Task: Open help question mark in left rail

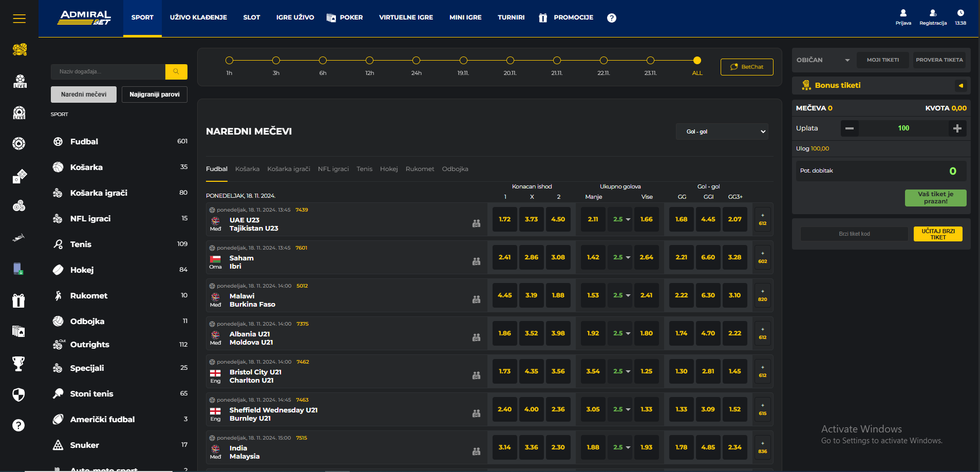Action: tap(18, 425)
